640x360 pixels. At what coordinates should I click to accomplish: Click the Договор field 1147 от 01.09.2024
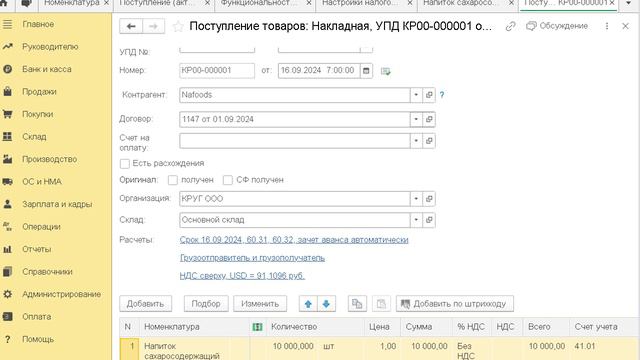click(294, 119)
